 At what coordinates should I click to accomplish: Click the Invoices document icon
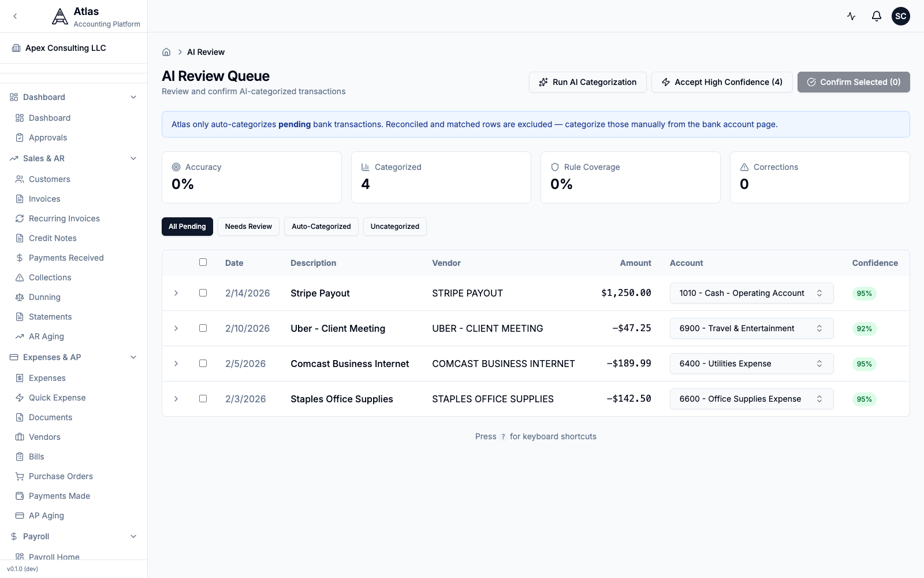[x=20, y=199]
